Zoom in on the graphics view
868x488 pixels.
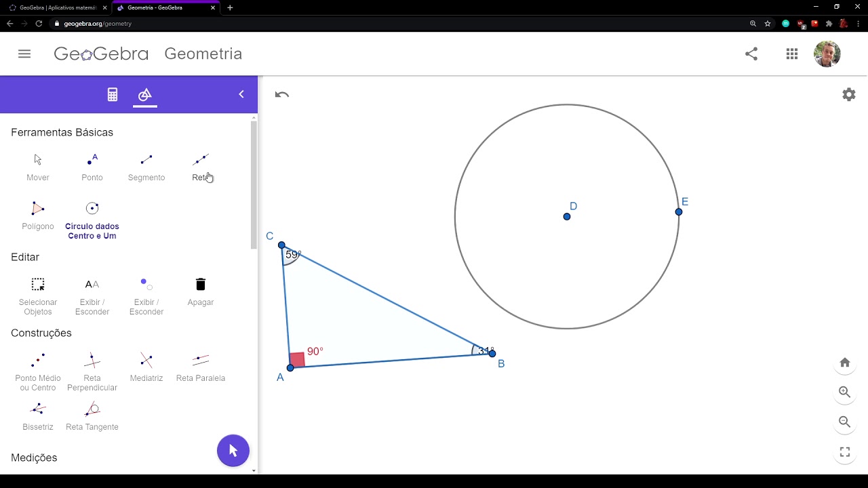click(845, 392)
